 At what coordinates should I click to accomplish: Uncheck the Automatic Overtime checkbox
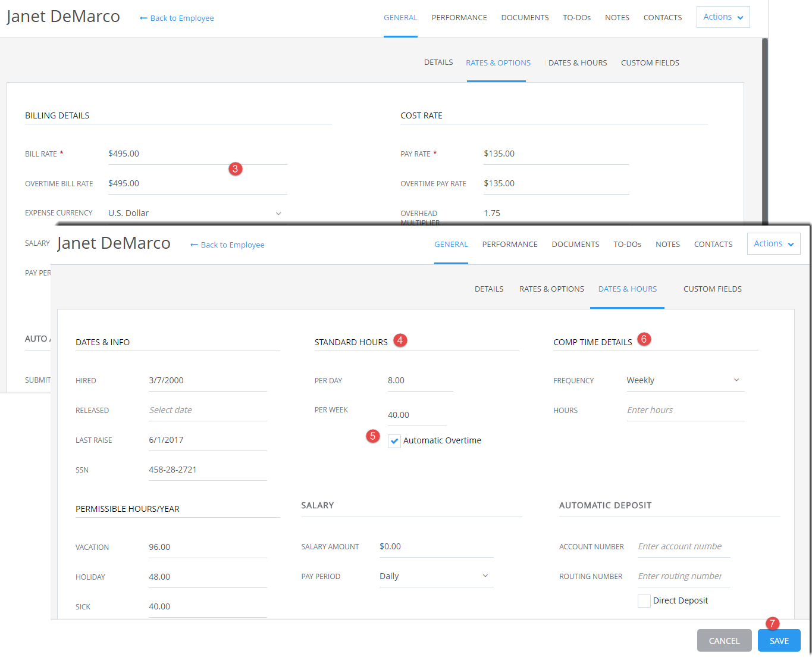(x=394, y=441)
